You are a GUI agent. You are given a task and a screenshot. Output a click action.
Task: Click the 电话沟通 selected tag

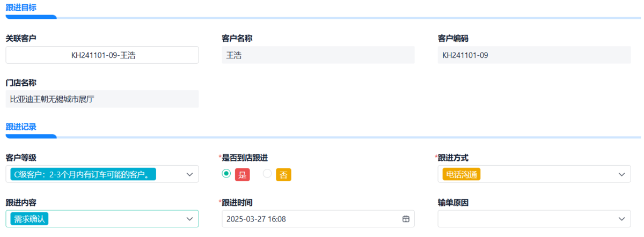point(461,174)
